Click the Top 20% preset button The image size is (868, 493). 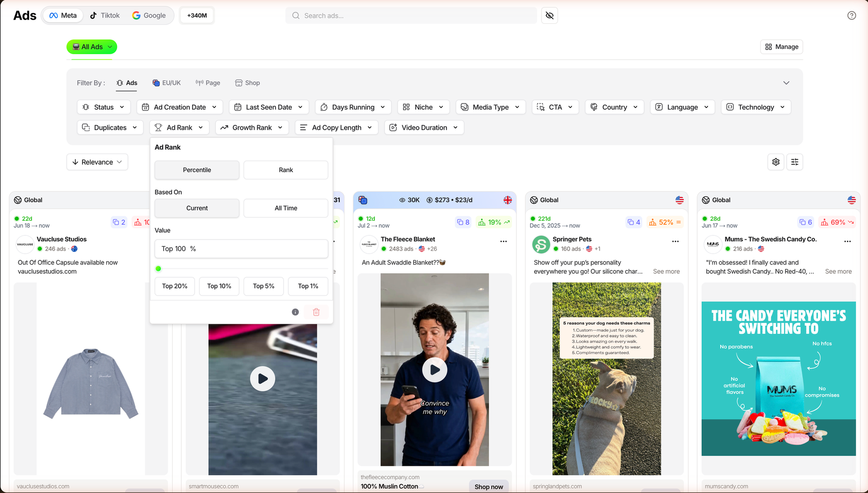pos(175,286)
